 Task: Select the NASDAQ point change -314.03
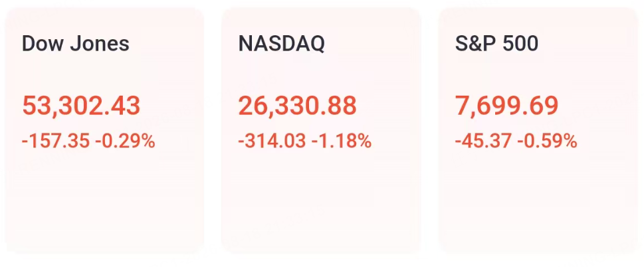tap(272, 141)
